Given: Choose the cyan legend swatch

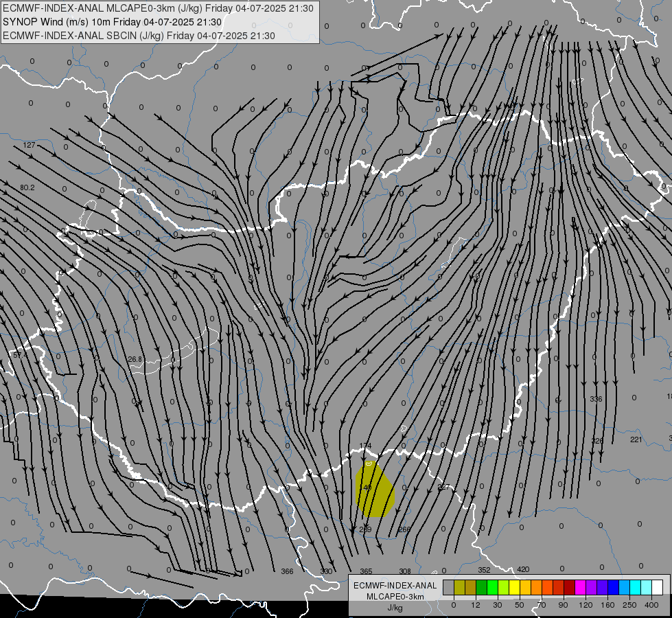Looking at the screenshot, I should click(636, 587).
